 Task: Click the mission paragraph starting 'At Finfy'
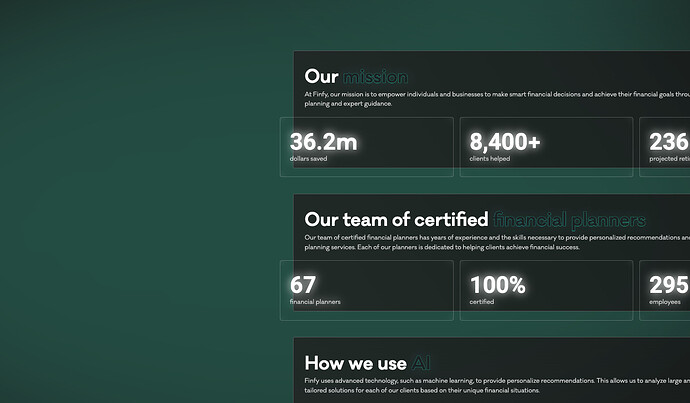497,99
